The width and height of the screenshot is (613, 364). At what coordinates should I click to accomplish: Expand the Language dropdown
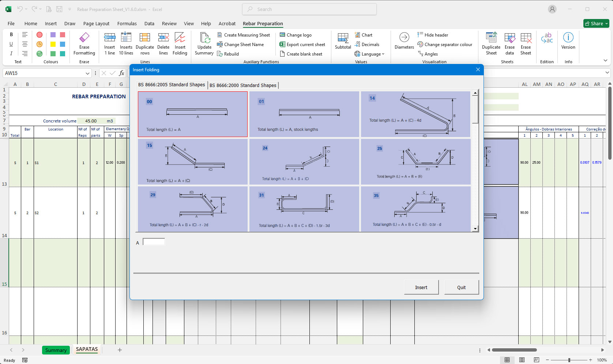click(369, 54)
